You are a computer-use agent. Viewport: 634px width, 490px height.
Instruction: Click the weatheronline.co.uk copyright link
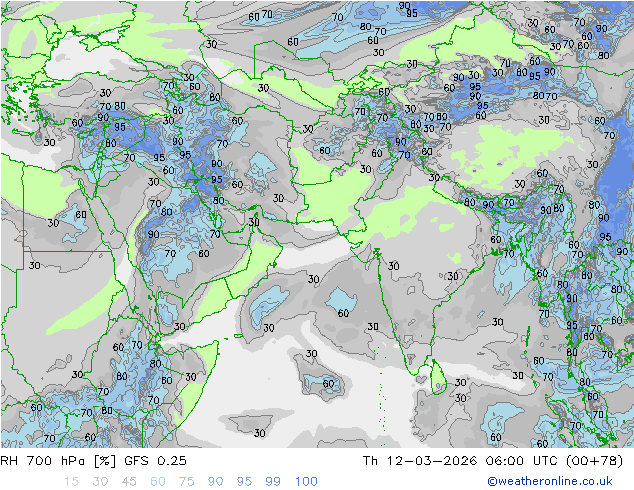coord(549,481)
